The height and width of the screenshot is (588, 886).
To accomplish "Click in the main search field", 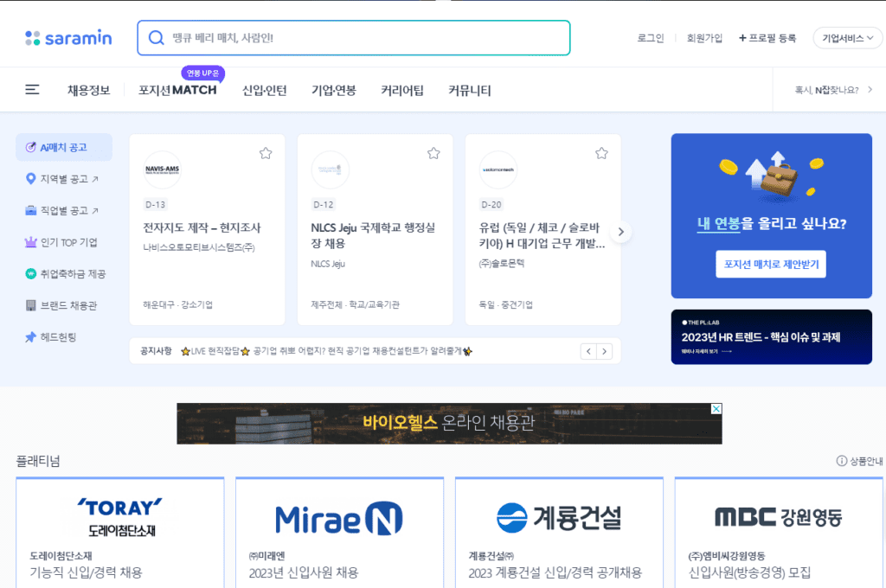I will 354,38.
